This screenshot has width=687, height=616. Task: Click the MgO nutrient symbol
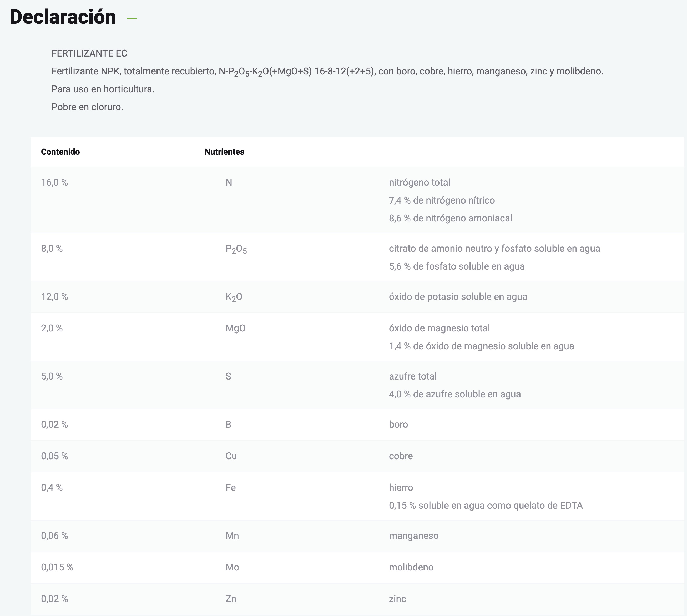click(235, 328)
